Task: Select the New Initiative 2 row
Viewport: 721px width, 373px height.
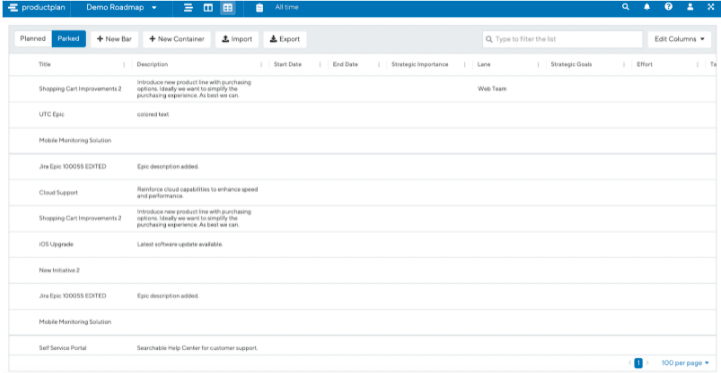Action: [59, 270]
